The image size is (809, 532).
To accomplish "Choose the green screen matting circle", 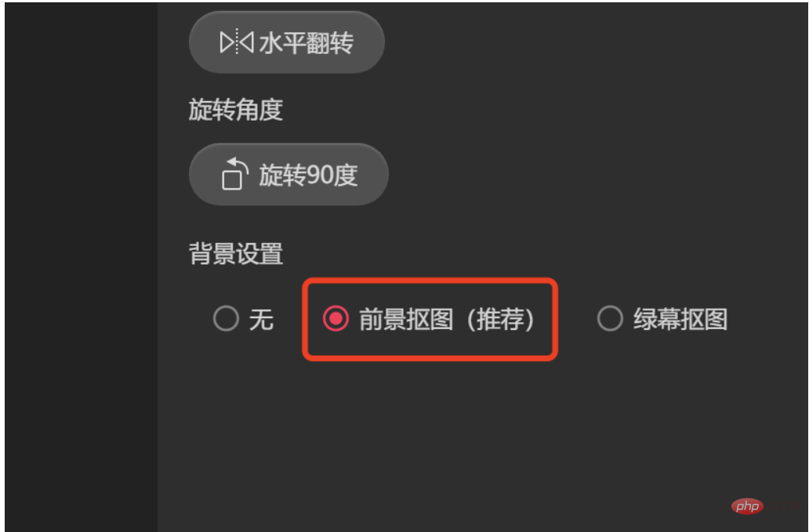I will tap(610, 318).
